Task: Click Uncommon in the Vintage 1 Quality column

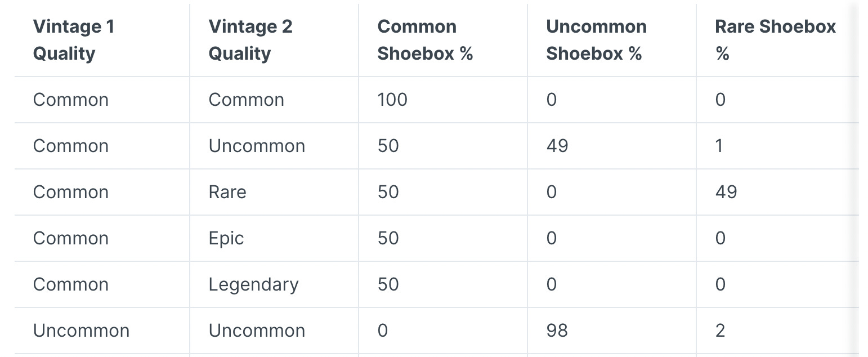Action: [x=81, y=331]
